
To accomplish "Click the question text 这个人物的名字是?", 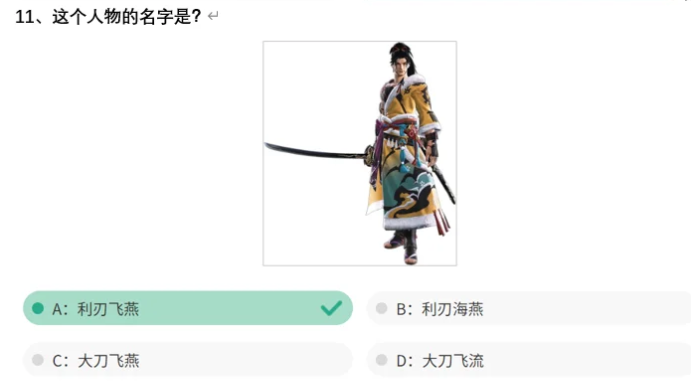I will 127,17.
